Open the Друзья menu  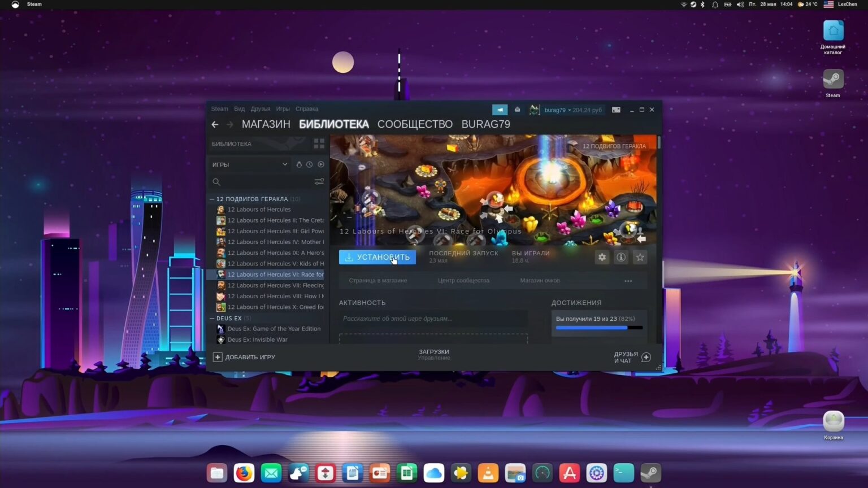(261, 109)
